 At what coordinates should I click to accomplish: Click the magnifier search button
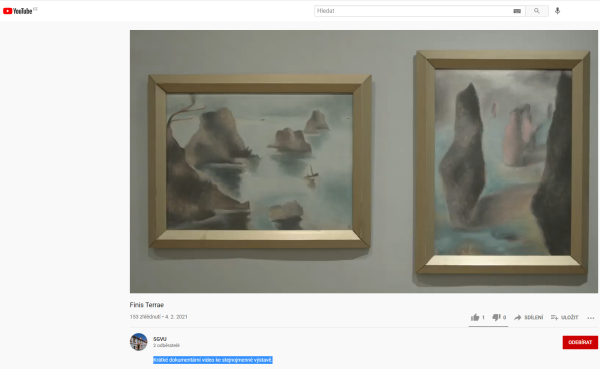pyautogui.click(x=537, y=11)
